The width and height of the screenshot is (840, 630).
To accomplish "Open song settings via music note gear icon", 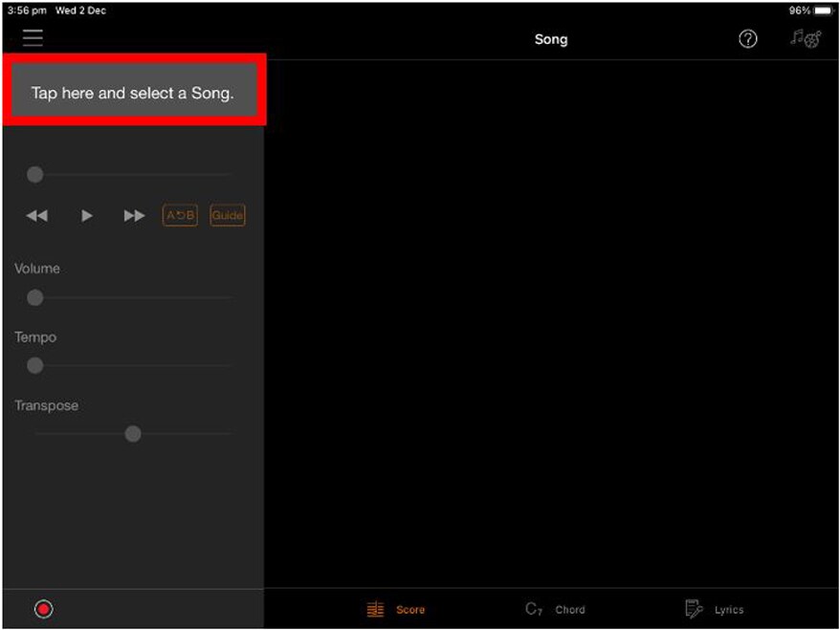I will [x=806, y=39].
